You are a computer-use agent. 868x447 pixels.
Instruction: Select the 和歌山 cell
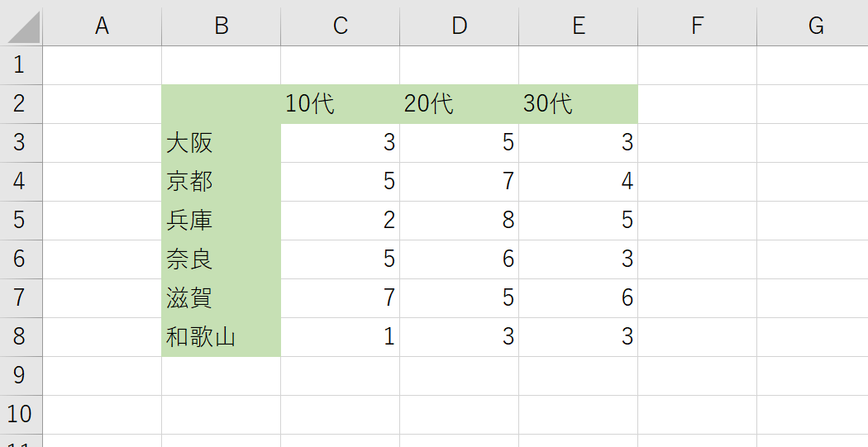pos(222,337)
